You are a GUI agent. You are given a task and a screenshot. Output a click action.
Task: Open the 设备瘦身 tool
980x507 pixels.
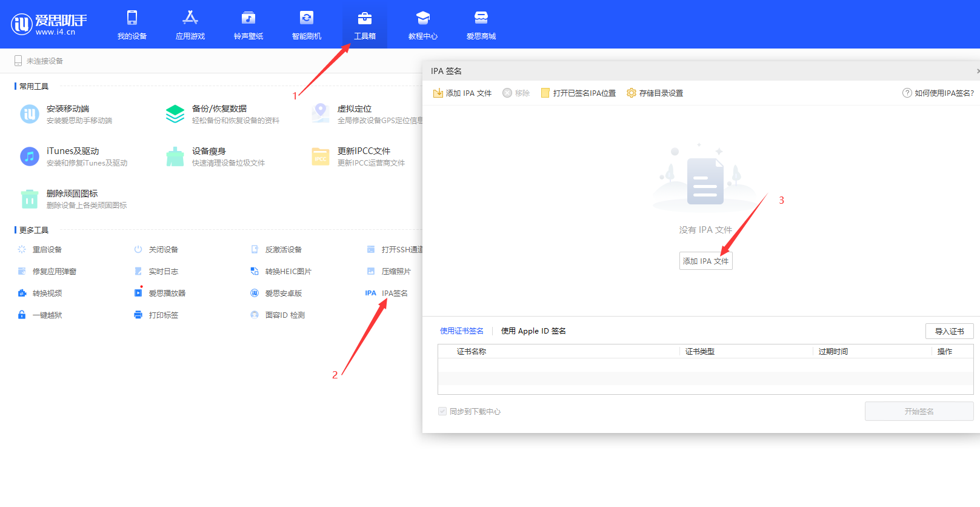point(215,156)
